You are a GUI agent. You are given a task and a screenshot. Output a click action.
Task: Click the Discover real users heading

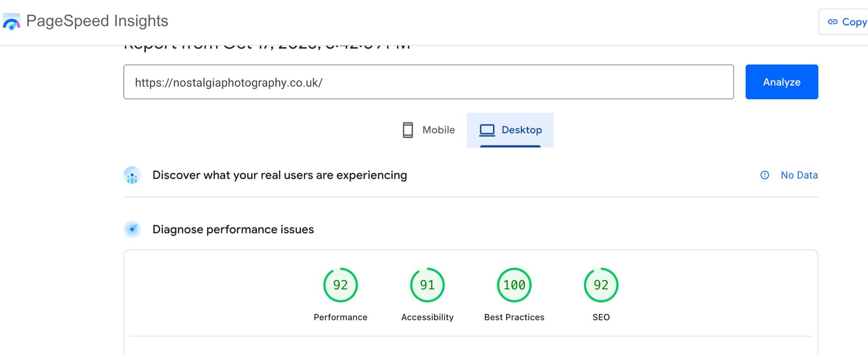280,175
